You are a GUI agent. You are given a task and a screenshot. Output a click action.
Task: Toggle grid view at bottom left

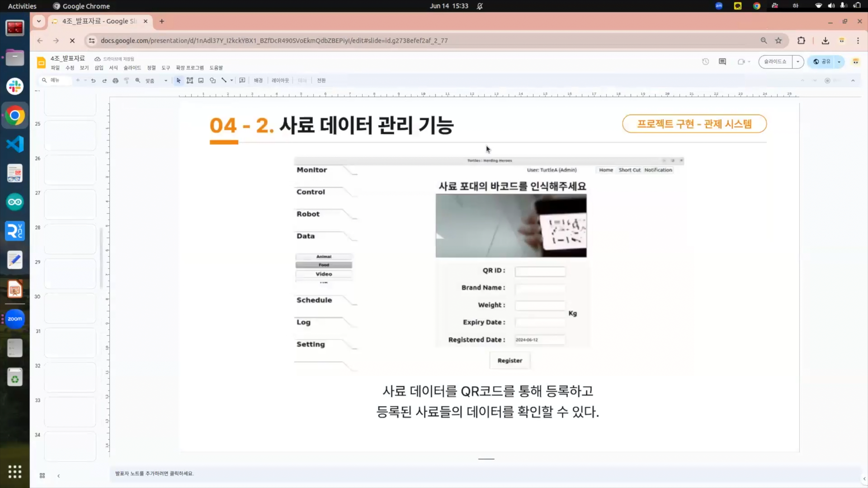[x=42, y=475]
